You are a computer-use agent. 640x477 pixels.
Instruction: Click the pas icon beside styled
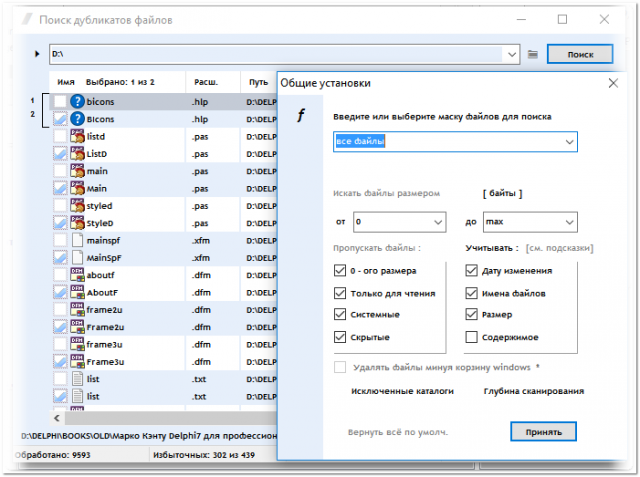[77, 205]
